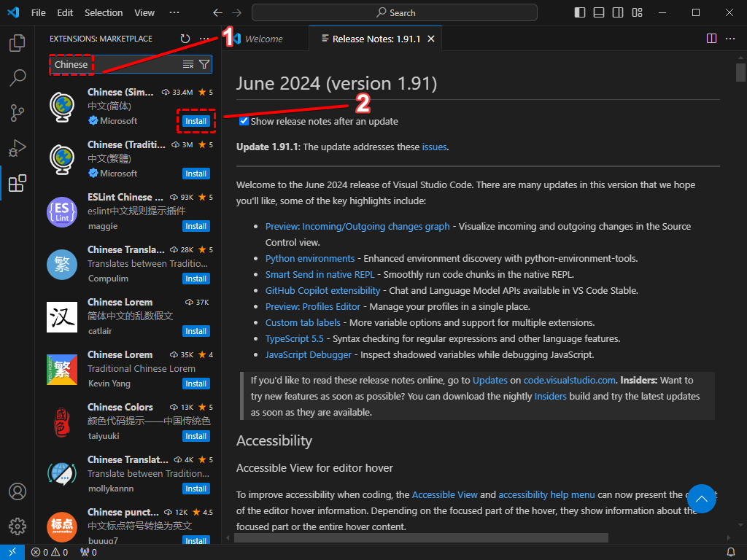Toggle the bottom panel layout button
Screen dimensions: 747x560
(x=599, y=12)
